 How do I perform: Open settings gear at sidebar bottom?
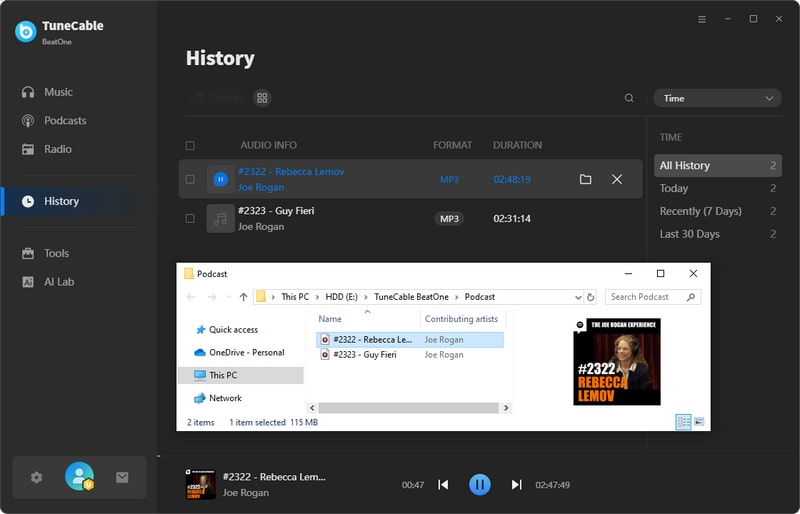[36, 478]
